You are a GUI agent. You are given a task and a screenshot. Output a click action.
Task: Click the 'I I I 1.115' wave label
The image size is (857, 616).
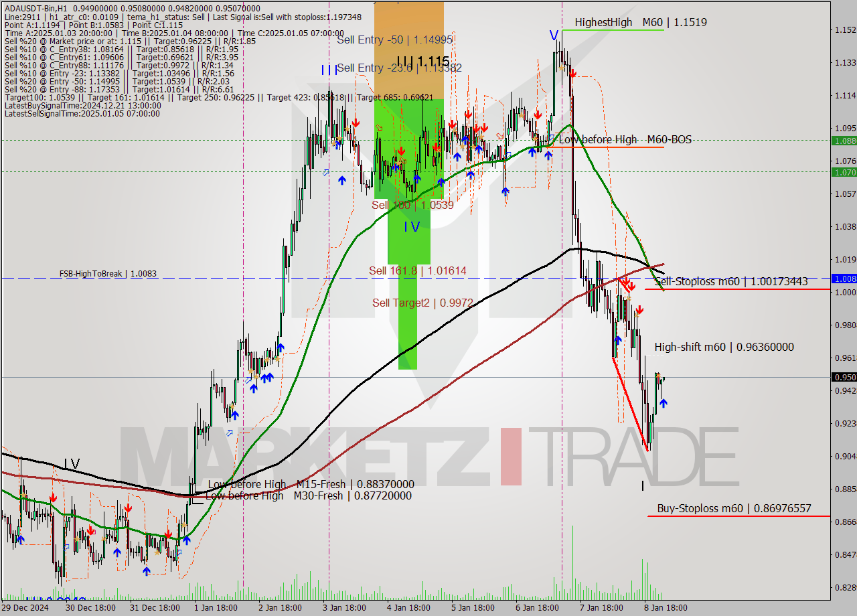(422, 62)
